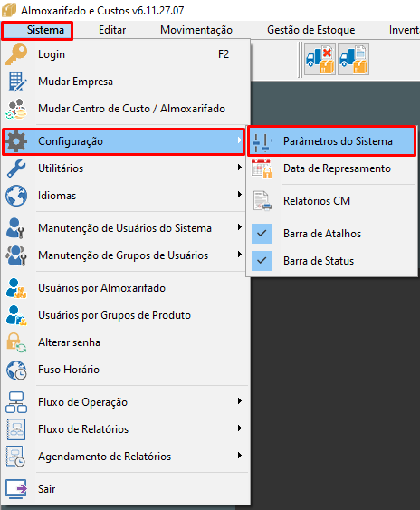Click the Utilitários wrench icon
Screen dimensions: 420x510
tap(16, 168)
